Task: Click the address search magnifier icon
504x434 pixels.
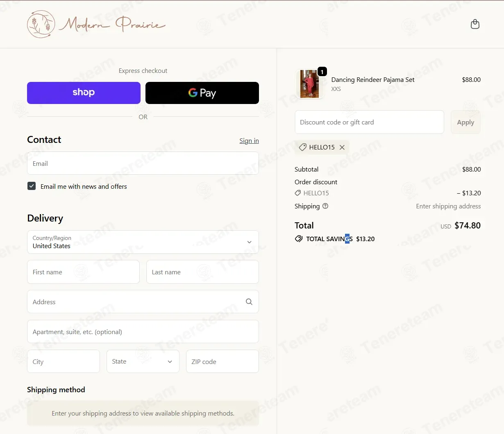Action: 249,302
